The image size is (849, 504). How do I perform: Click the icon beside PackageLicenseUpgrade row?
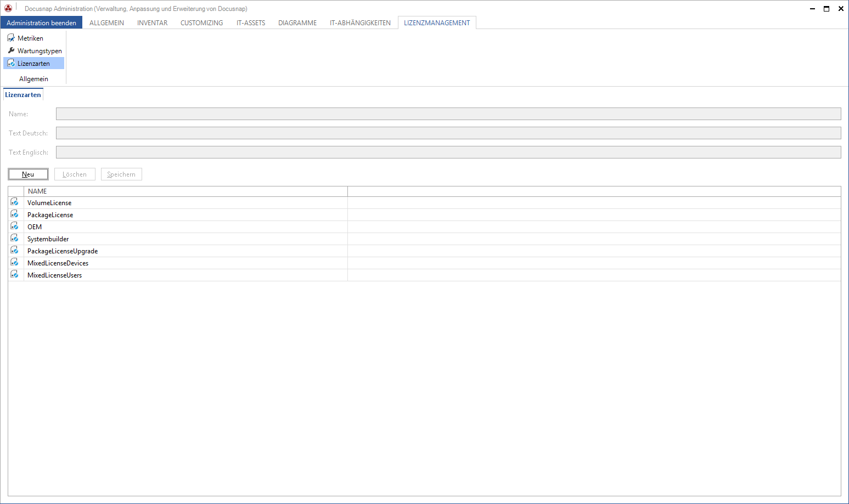[15, 251]
